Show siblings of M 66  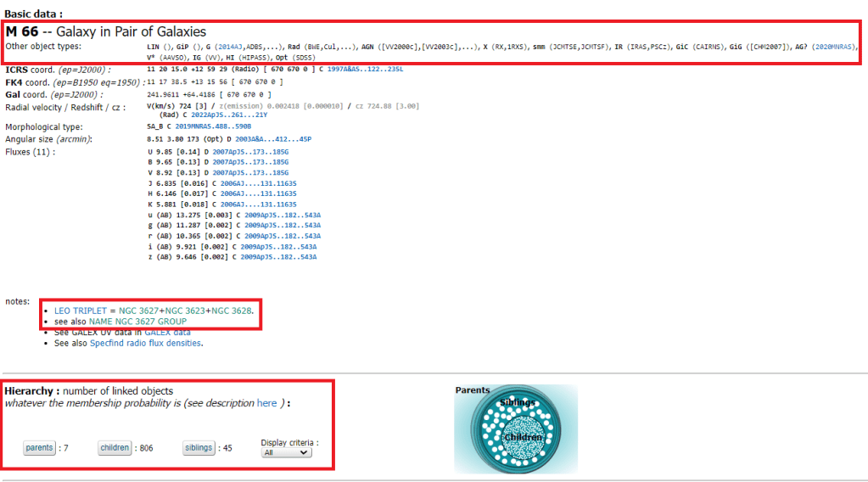pos(199,448)
